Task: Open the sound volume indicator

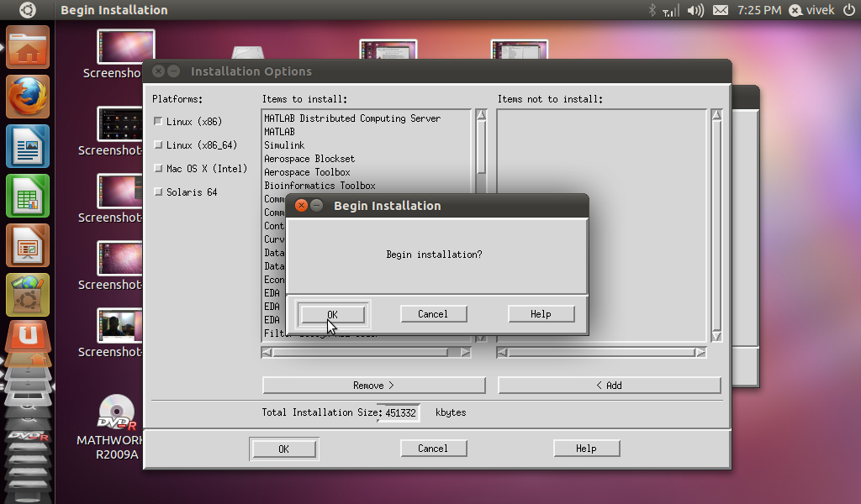Action: pyautogui.click(x=695, y=10)
